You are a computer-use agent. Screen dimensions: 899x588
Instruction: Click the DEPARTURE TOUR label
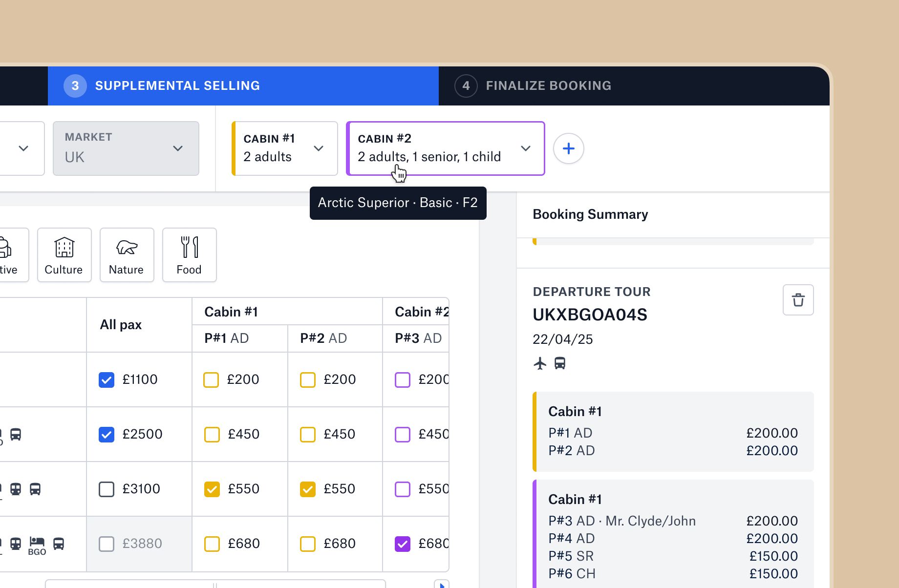point(592,292)
